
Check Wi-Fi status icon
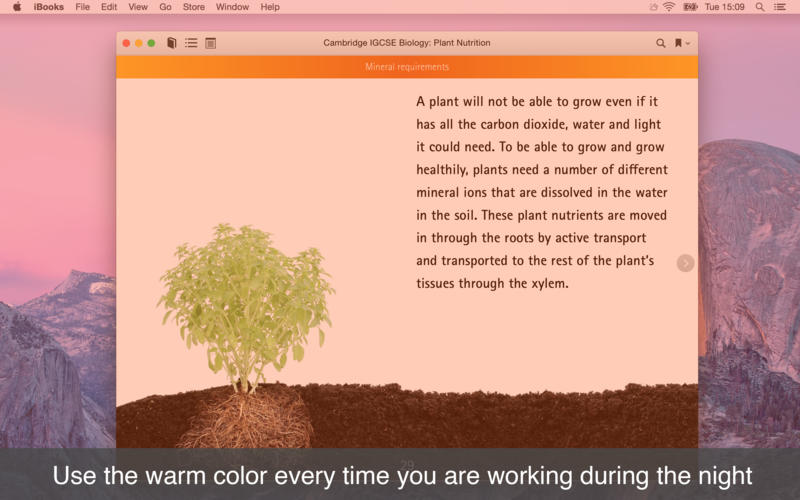tap(669, 7)
